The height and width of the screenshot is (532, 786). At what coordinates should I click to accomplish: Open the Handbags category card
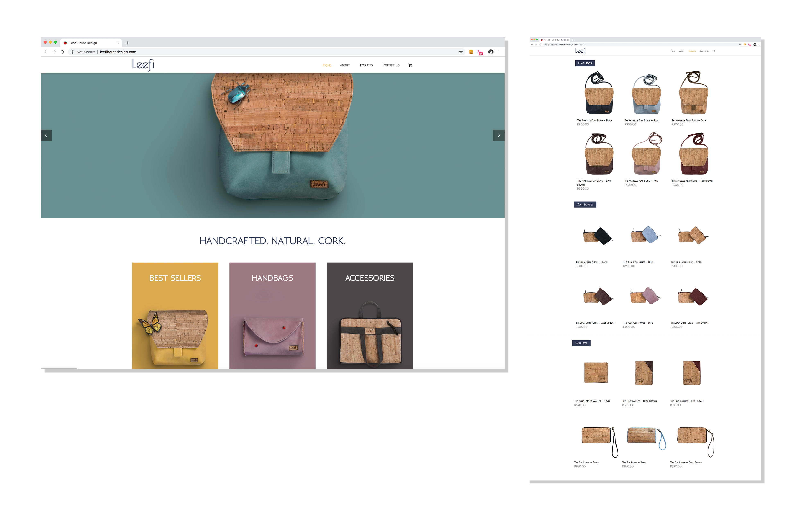(272, 315)
